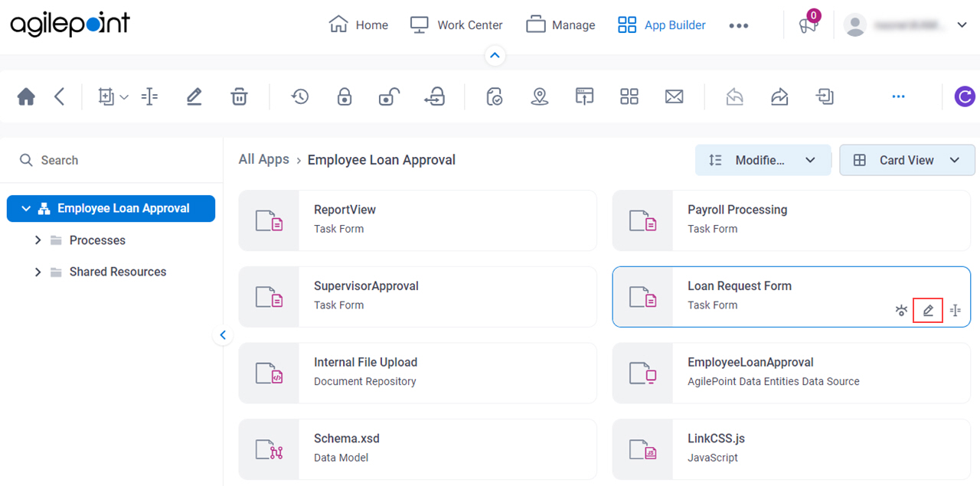Open the Home menu
Image resolution: width=980 pixels, height=486 pixels.
(x=358, y=25)
